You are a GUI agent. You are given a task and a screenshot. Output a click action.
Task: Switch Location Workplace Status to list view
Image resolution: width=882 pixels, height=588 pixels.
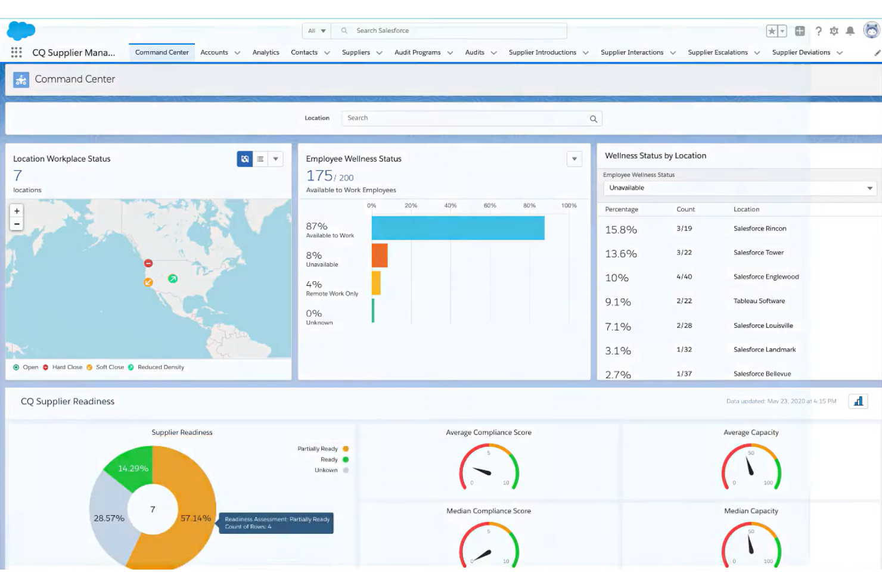(x=260, y=158)
